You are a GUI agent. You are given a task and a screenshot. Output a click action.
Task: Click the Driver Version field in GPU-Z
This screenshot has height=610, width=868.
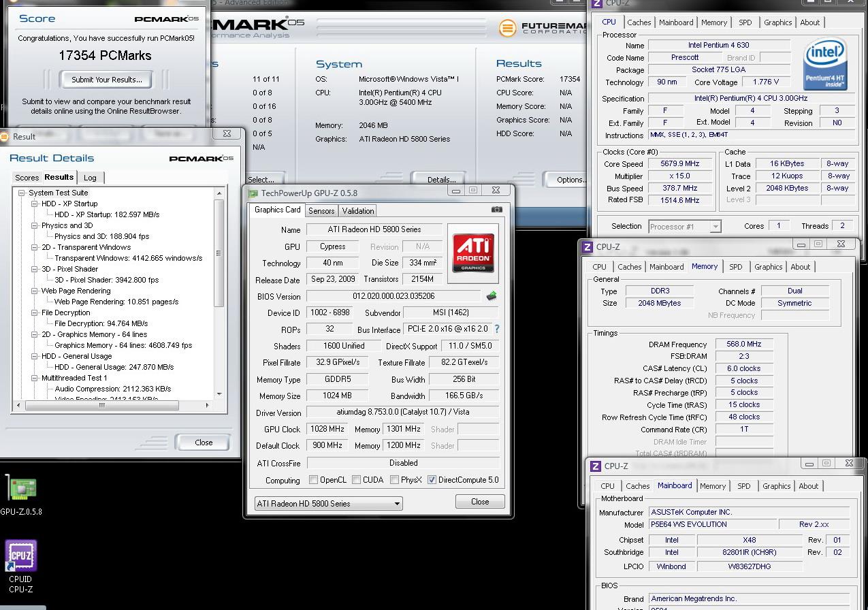[x=402, y=412]
